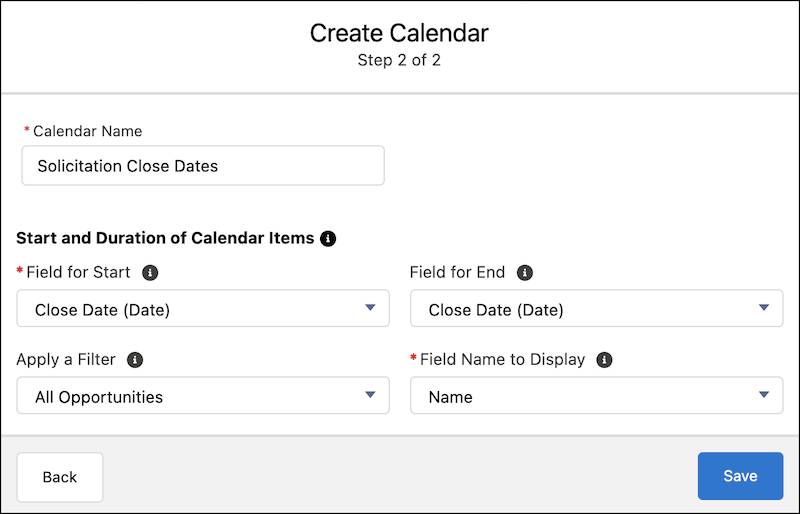Click the Field for End info icon
Image resolution: width=800 pixels, height=514 pixels.
pos(525,273)
